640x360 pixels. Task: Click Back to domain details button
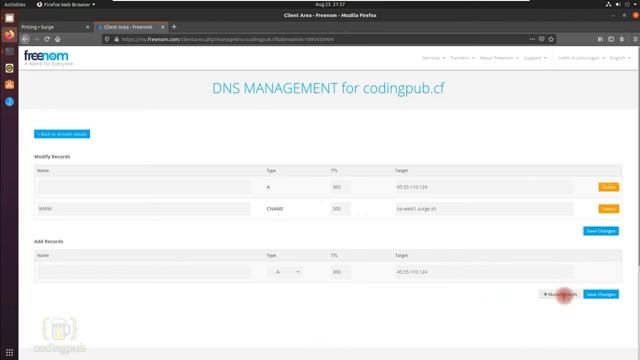pos(62,134)
